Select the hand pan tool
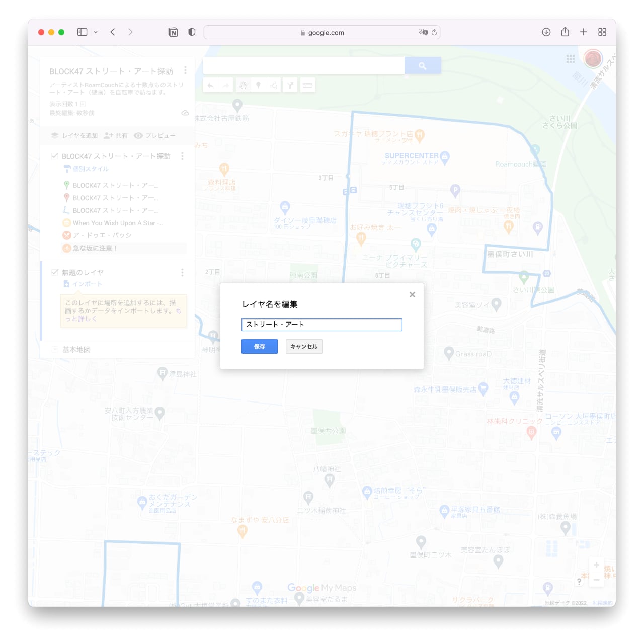 (243, 86)
